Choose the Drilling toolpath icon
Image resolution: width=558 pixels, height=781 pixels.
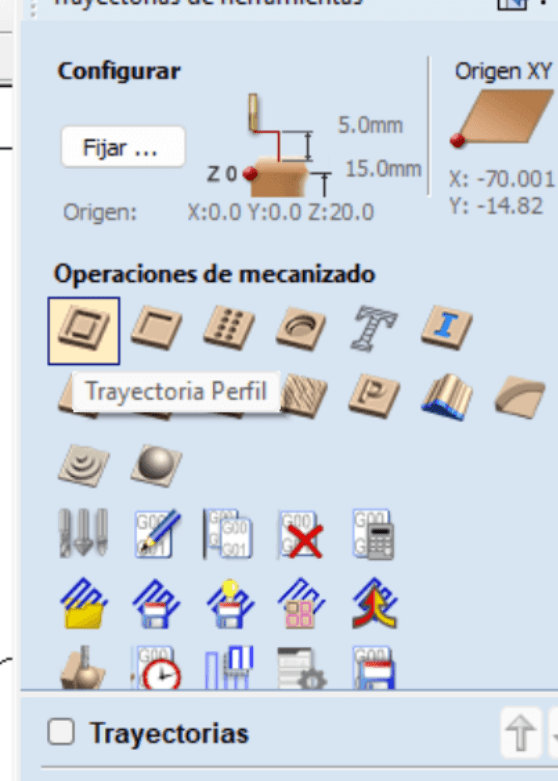click(229, 328)
